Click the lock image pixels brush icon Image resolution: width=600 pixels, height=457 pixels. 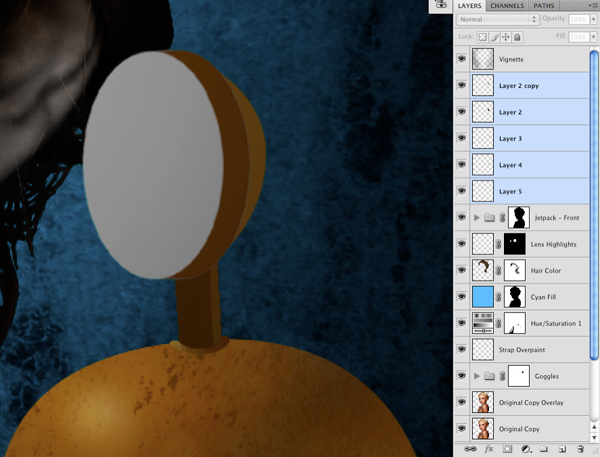tap(494, 37)
